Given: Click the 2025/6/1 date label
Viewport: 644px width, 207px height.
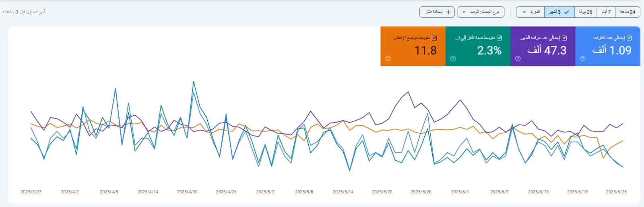Looking at the screenshot, I should click(x=460, y=192).
